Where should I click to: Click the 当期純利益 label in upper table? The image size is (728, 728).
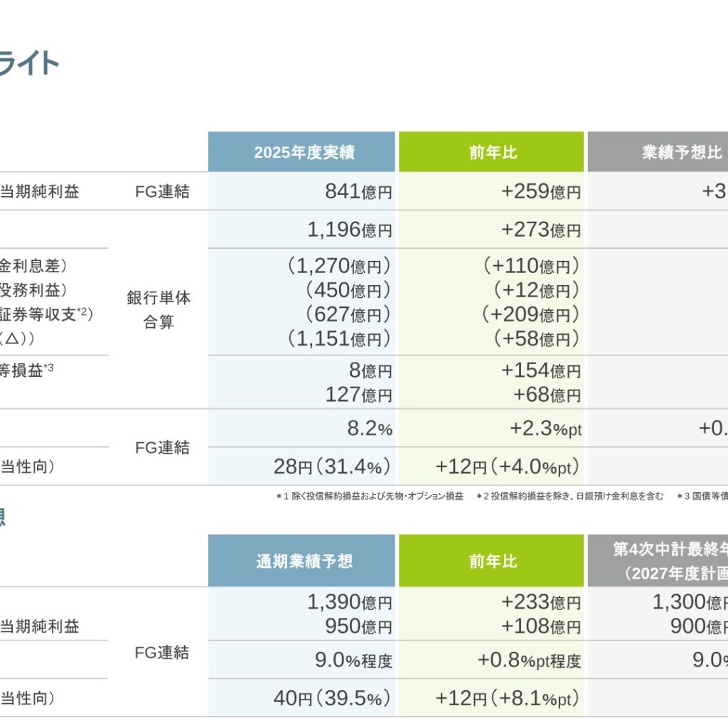point(40,191)
